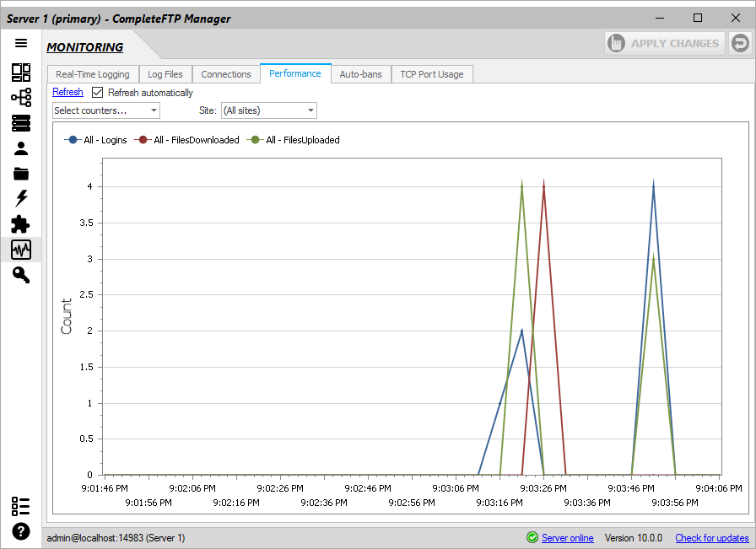Open the Licensing key sidebar icon

(x=21, y=275)
